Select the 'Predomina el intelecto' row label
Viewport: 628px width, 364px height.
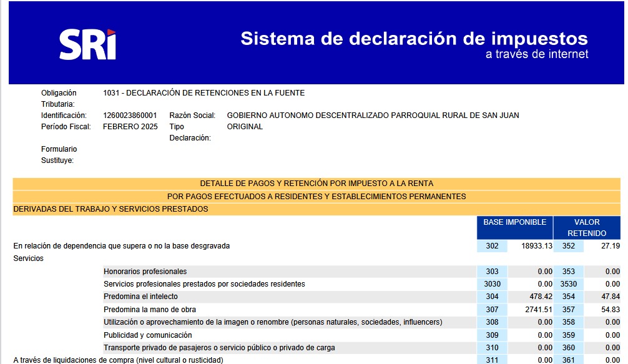(140, 297)
